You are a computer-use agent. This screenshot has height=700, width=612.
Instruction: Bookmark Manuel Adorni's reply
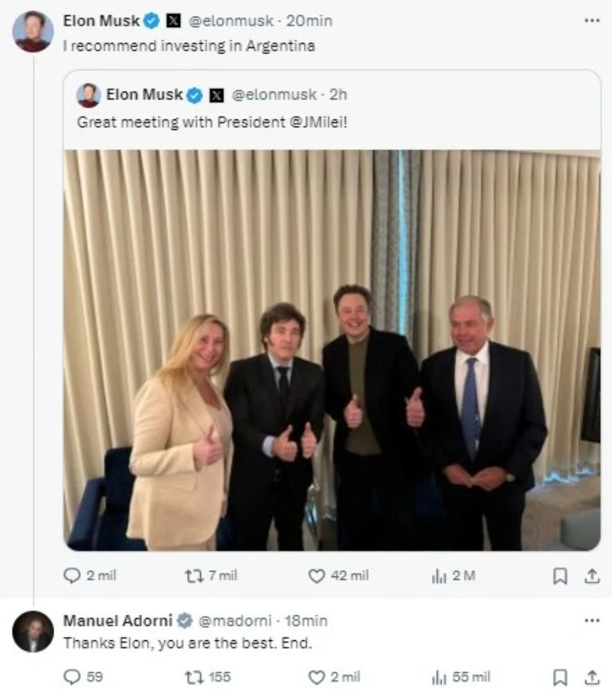(x=560, y=677)
